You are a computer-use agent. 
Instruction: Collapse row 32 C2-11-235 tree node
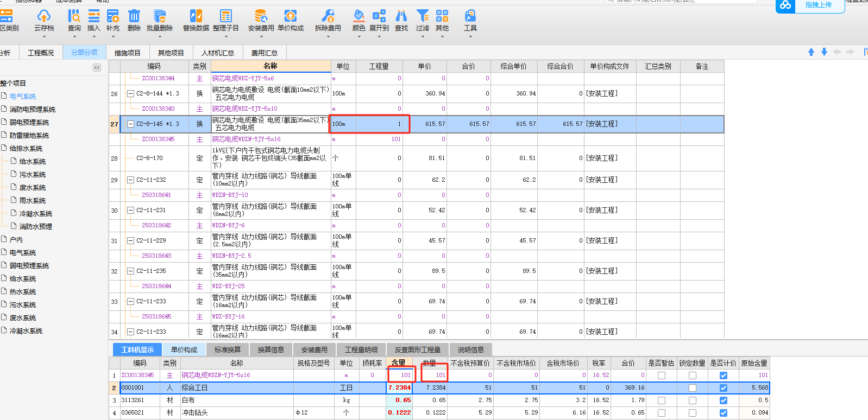pos(130,271)
